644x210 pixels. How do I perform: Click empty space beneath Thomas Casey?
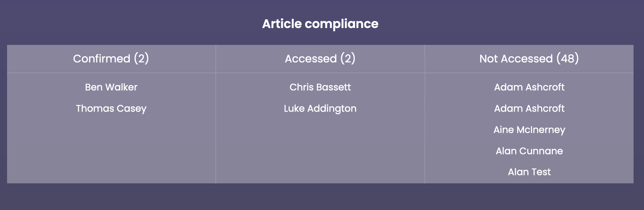pos(111,149)
